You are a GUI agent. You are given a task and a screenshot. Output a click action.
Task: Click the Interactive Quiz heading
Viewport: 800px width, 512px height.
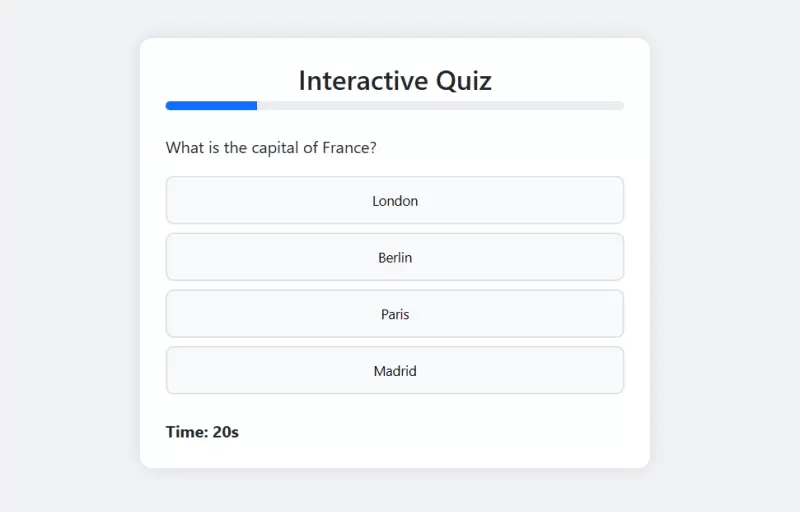[x=395, y=80]
